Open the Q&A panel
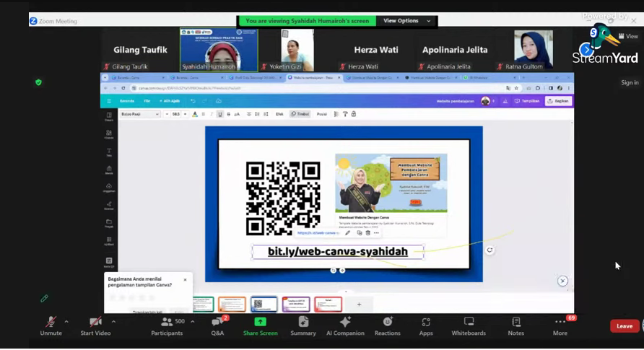The image size is (644, 350). pos(218,326)
